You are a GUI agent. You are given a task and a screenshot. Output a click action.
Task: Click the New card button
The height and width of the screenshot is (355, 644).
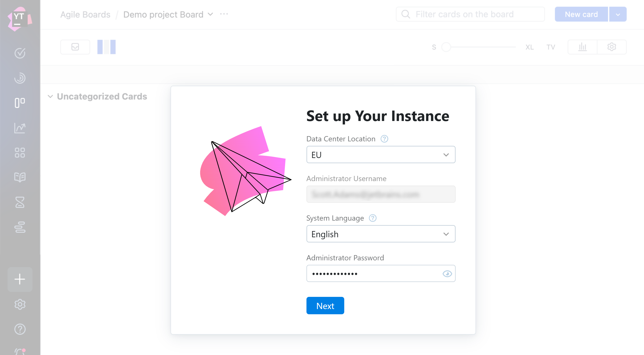(x=581, y=14)
